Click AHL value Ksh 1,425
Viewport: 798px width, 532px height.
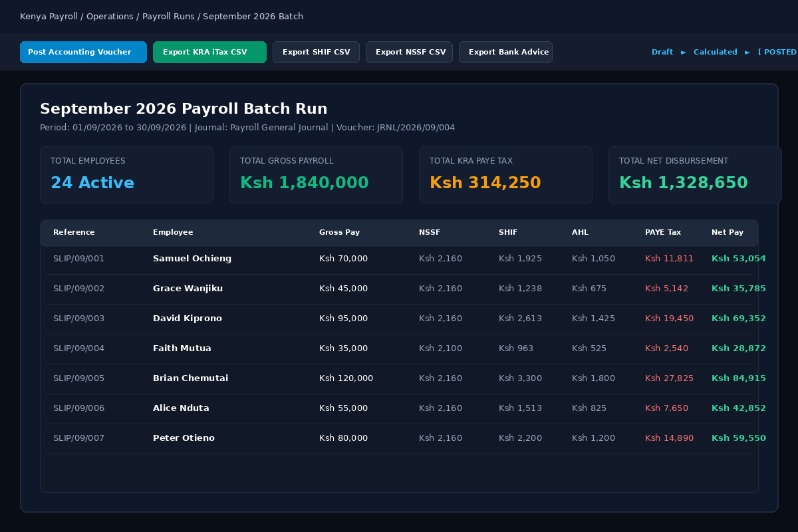tap(593, 319)
